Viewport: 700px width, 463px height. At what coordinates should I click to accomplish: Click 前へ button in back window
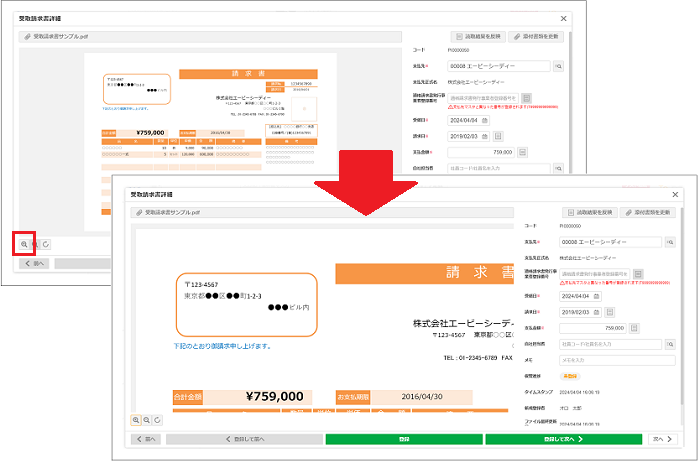point(34,263)
